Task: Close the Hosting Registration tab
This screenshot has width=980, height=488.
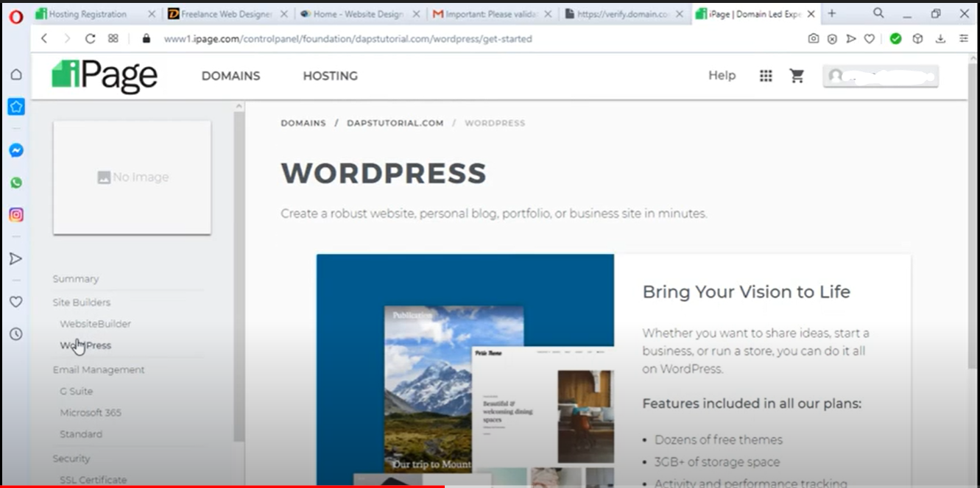Action: point(152,14)
